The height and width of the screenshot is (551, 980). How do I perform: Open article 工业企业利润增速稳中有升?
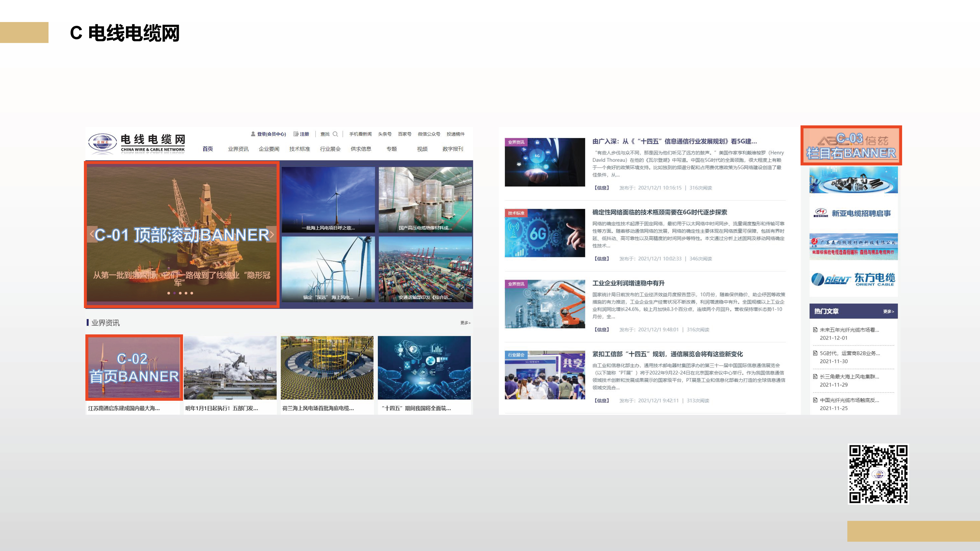pos(628,283)
